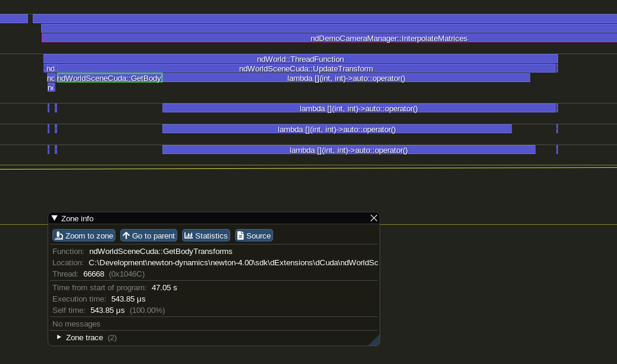Select the ndWorldSceneCuda::UpdateTransform zone
The image size is (617, 364).
(305, 68)
